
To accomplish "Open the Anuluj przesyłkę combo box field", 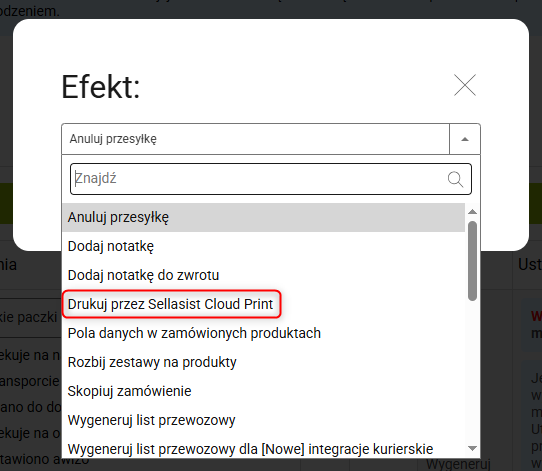I will 255,139.
